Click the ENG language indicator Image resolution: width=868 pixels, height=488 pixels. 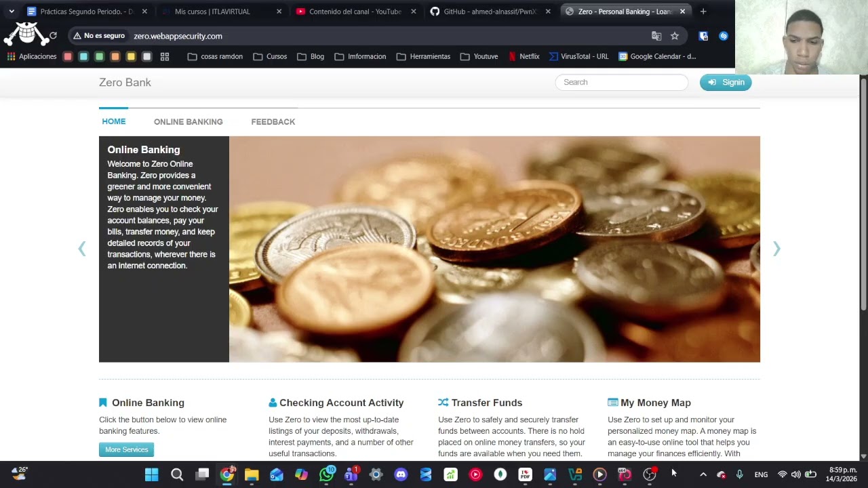coord(762,474)
